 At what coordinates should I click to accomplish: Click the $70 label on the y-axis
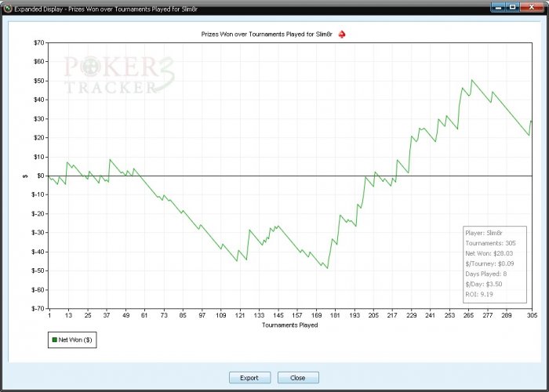pos(38,42)
